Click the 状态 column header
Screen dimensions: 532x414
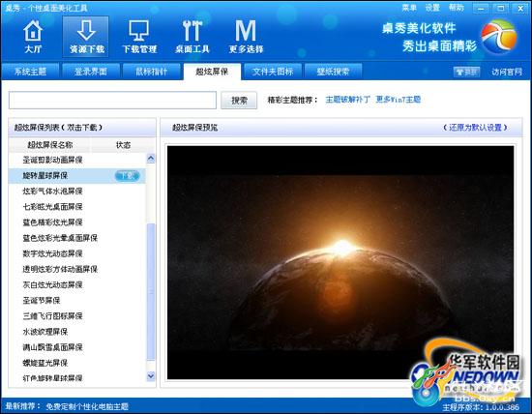[x=123, y=145]
